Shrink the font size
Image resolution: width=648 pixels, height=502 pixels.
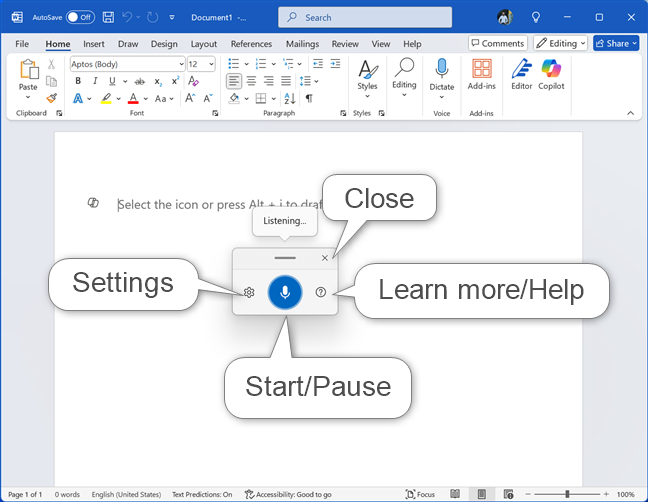(207, 98)
